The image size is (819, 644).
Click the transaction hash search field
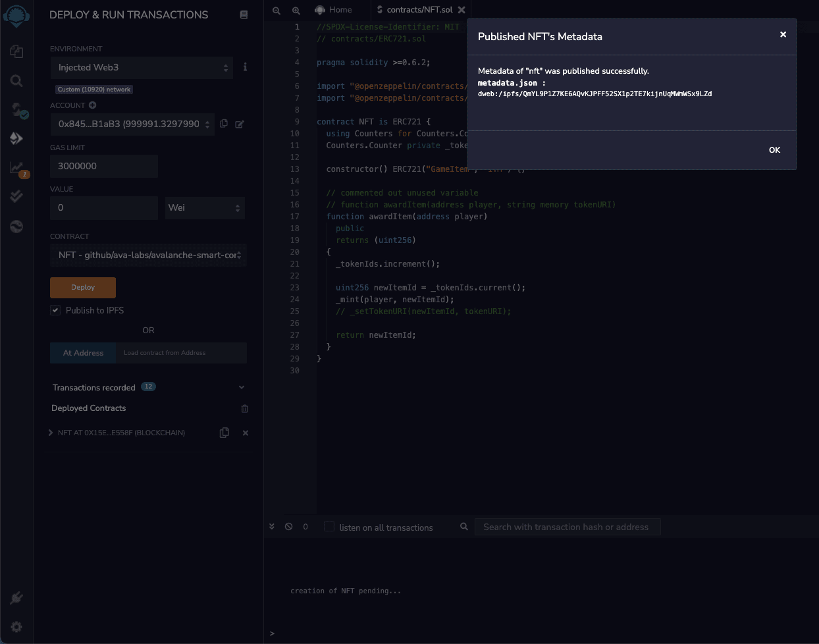click(568, 527)
